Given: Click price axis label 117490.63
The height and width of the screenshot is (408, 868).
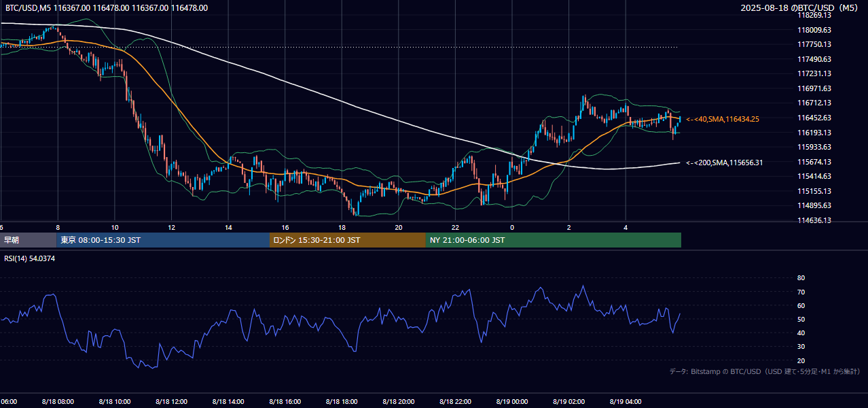Looking at the screenshot, I should (x=814, y=59).
